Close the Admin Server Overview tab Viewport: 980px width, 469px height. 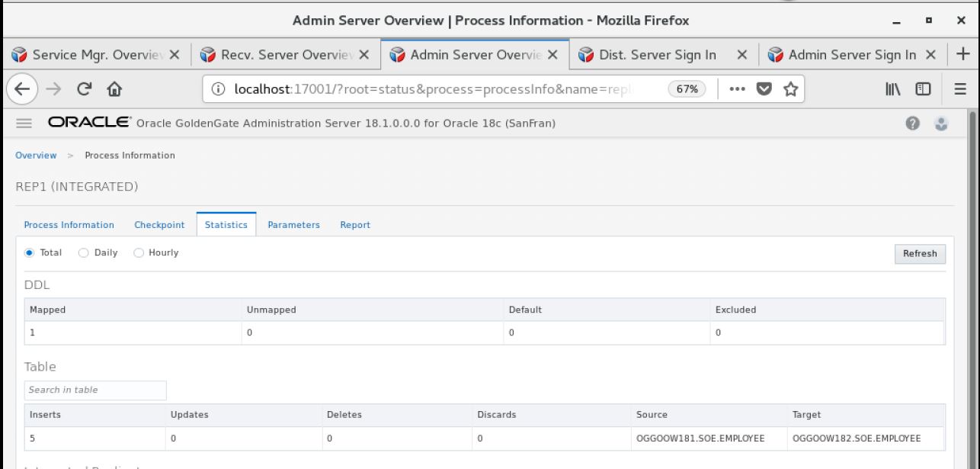coord(553,55)
